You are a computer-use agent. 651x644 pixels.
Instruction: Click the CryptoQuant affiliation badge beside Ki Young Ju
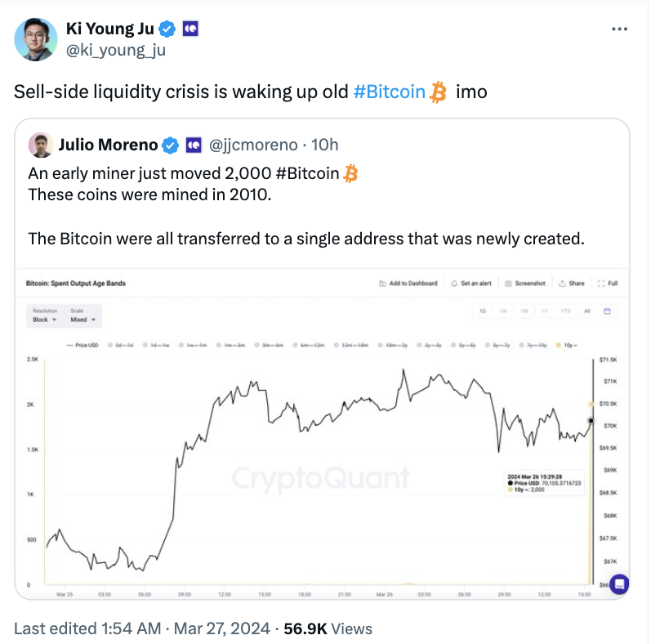(x=190, y=29)
